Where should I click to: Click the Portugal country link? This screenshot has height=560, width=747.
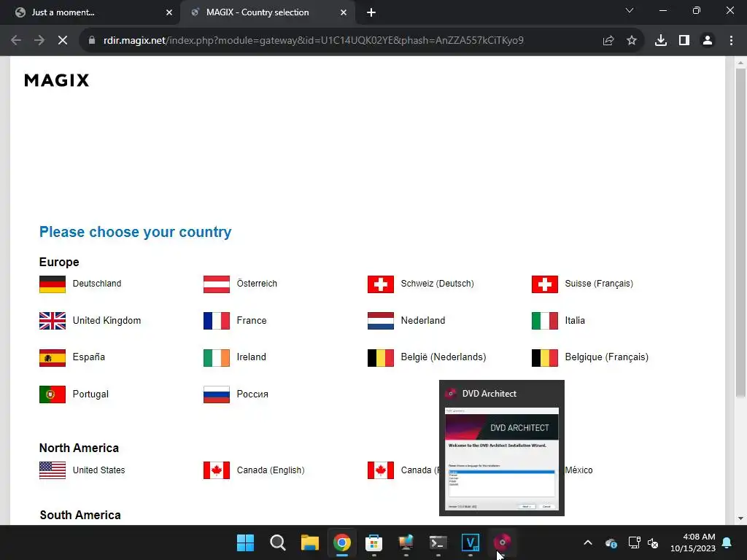[90, 394]
